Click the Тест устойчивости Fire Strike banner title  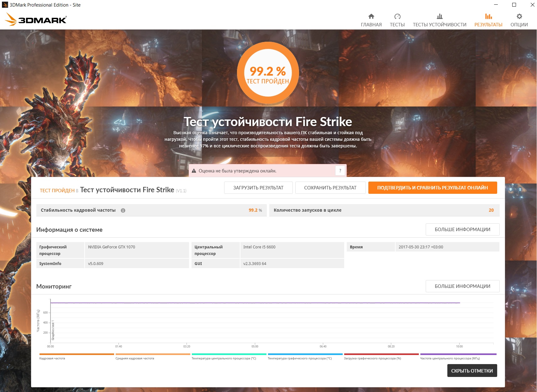point(268,122)
